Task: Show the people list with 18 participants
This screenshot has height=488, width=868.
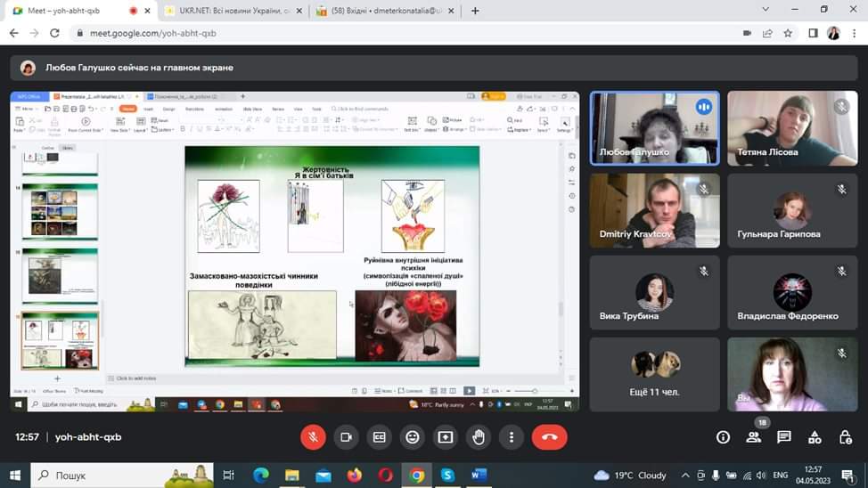Action: [754, 437]
